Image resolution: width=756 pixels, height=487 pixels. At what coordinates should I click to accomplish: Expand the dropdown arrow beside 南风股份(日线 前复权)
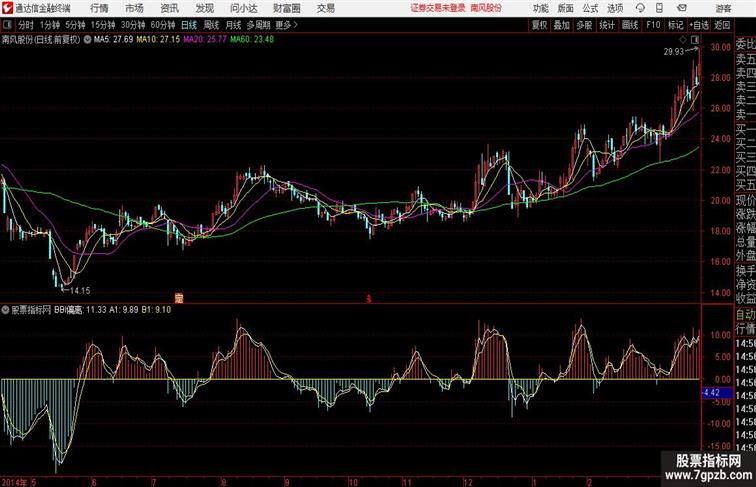pyautogui.click(x=87, y=40)
